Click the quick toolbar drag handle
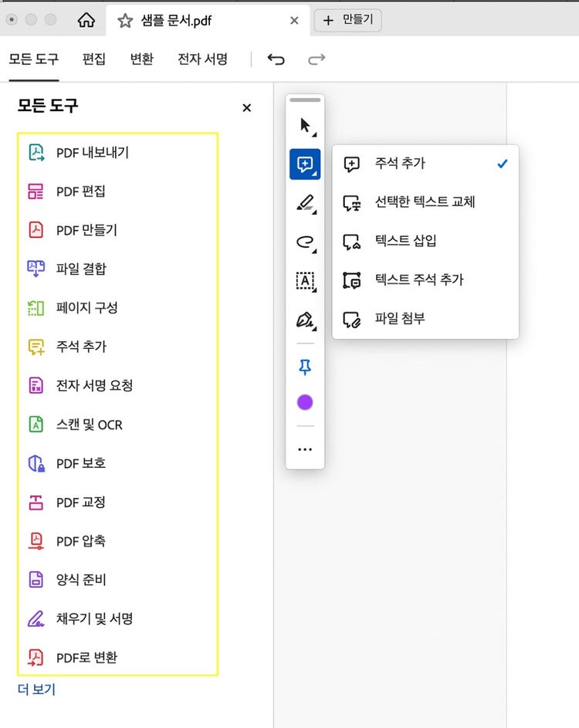The image size is (579, 728). 305,100
